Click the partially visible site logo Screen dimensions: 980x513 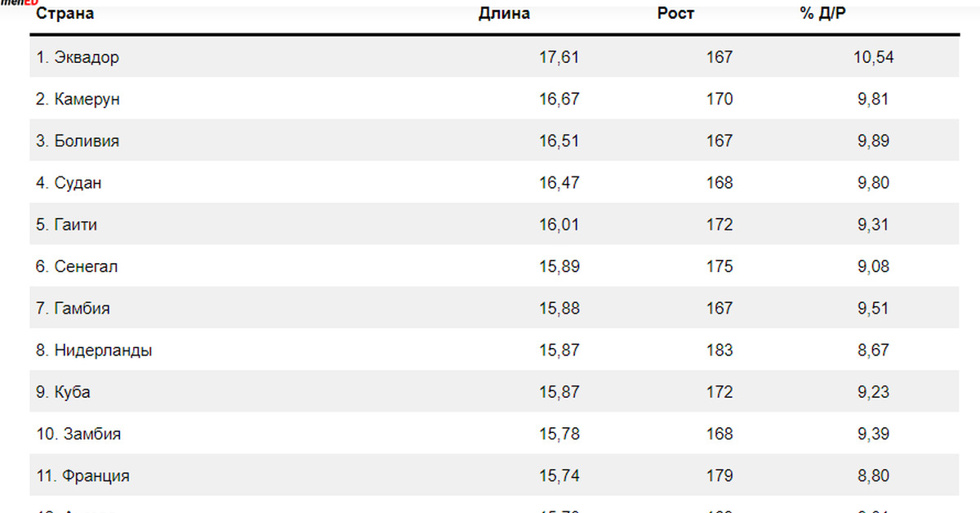[20, 3]
